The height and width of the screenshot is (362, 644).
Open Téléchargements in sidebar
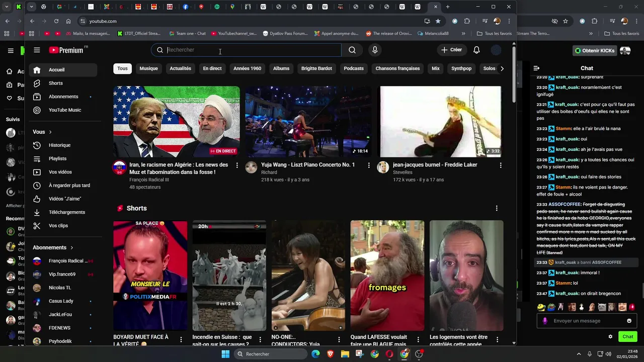pos(63,212)
